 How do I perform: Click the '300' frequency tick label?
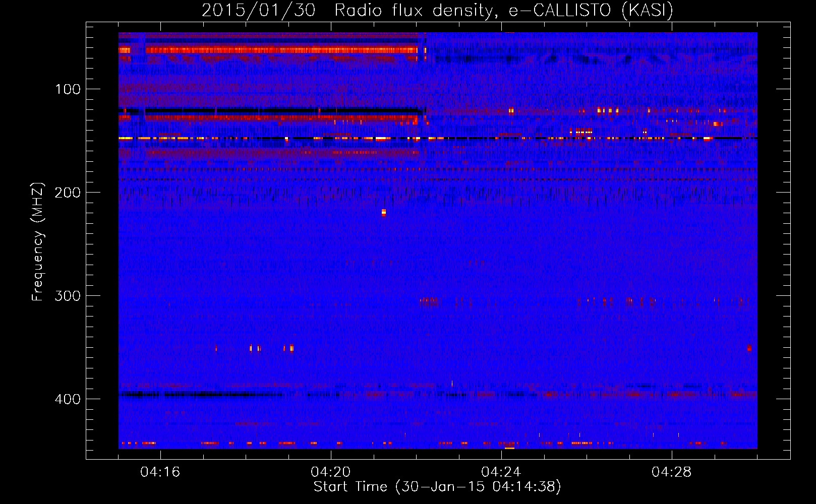point(68,296)
